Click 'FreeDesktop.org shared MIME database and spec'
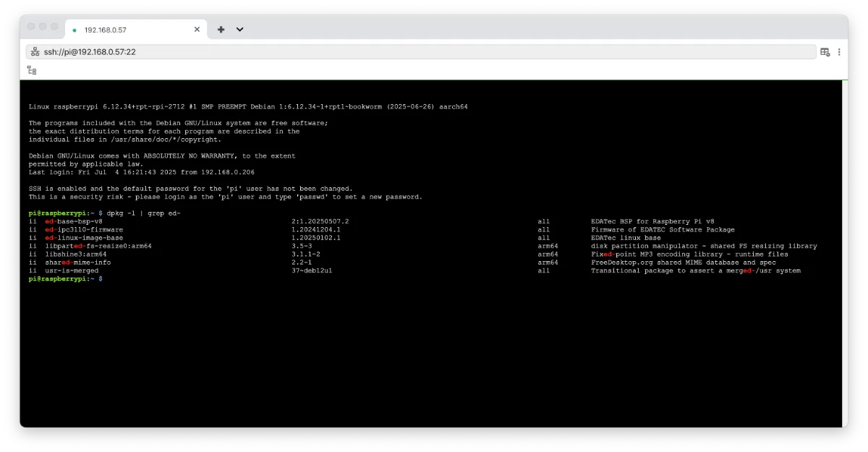The image size is (868, 452). coord(684,263)
